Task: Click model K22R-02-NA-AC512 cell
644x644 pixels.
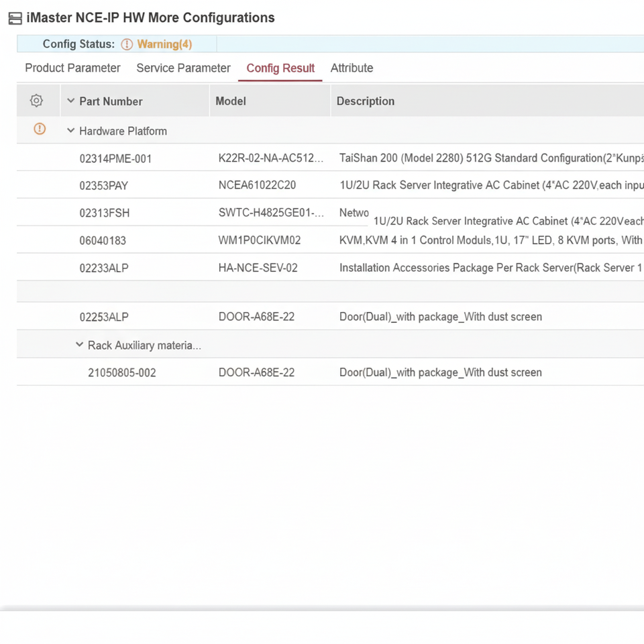Action: (271, 158)
